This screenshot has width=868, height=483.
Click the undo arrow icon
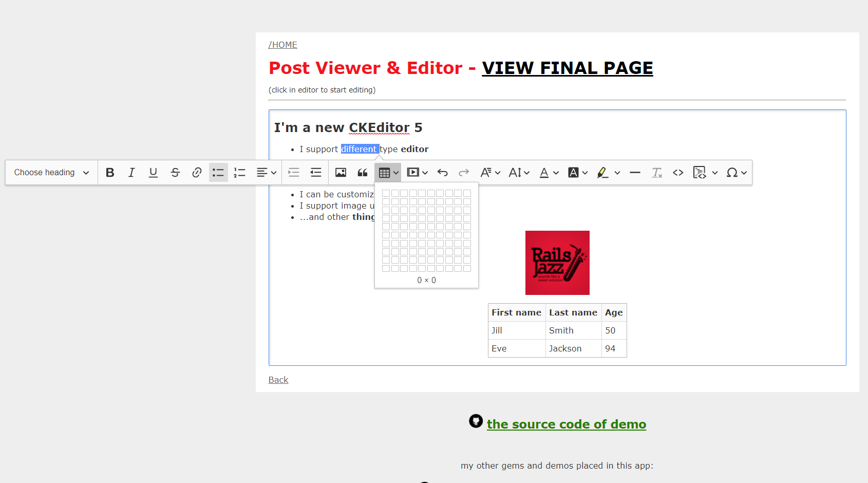tap(443, 173)
